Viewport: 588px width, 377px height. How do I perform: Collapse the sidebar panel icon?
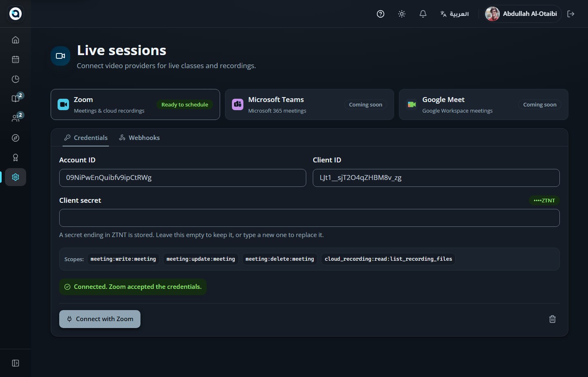(x=16, y=363)
